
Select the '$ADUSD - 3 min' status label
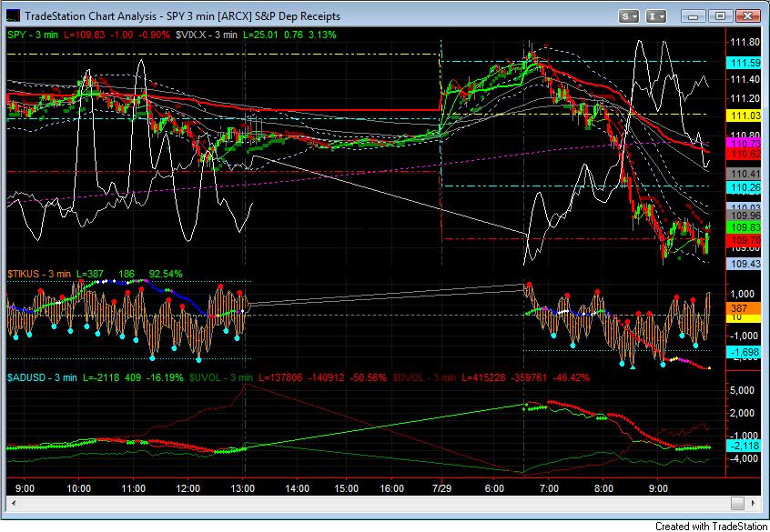(x=42, y=377)
